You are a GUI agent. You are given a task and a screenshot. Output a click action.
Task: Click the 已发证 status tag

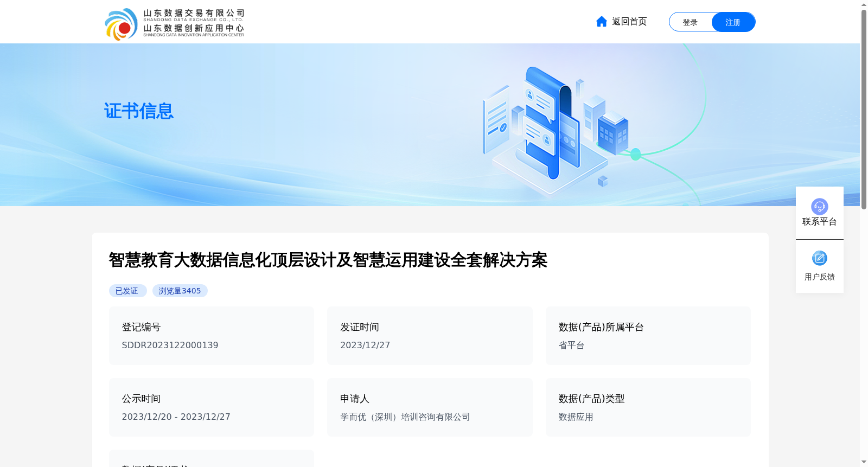(127, 291)
